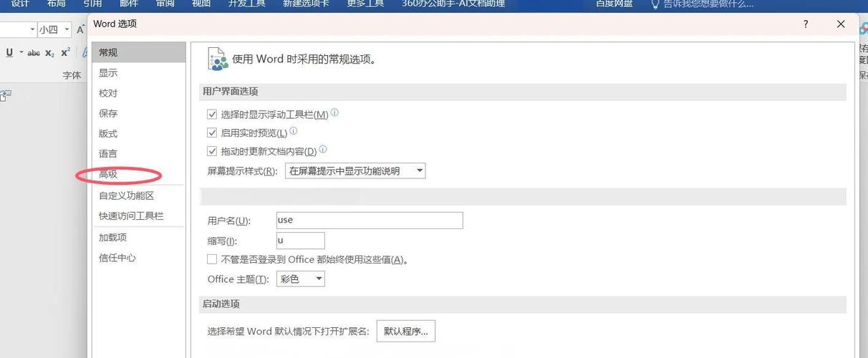Open the 百度网盘 ribbon tab

click(614, 4)
